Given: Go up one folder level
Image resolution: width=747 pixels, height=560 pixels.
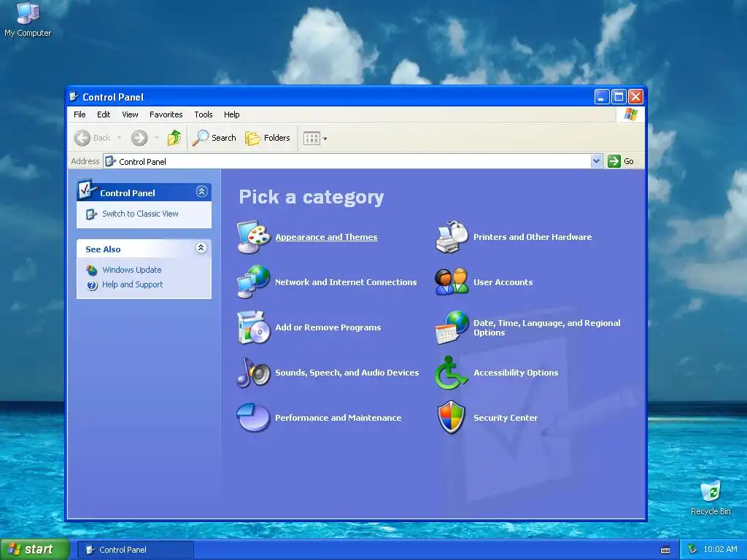Looking at the screenshot, I should (x=174, y=138).
